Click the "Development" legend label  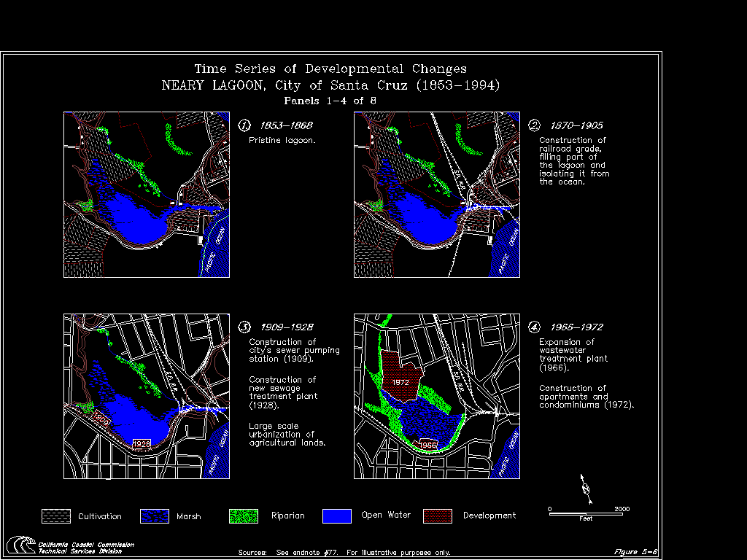coord(489,516)
